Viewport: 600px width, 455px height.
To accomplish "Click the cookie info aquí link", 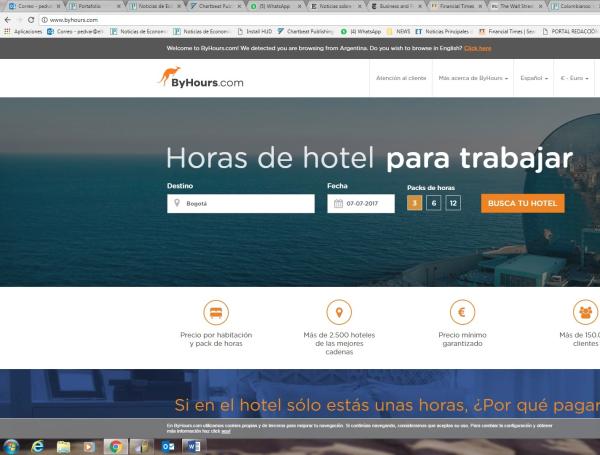I will (x=226, y=431).
